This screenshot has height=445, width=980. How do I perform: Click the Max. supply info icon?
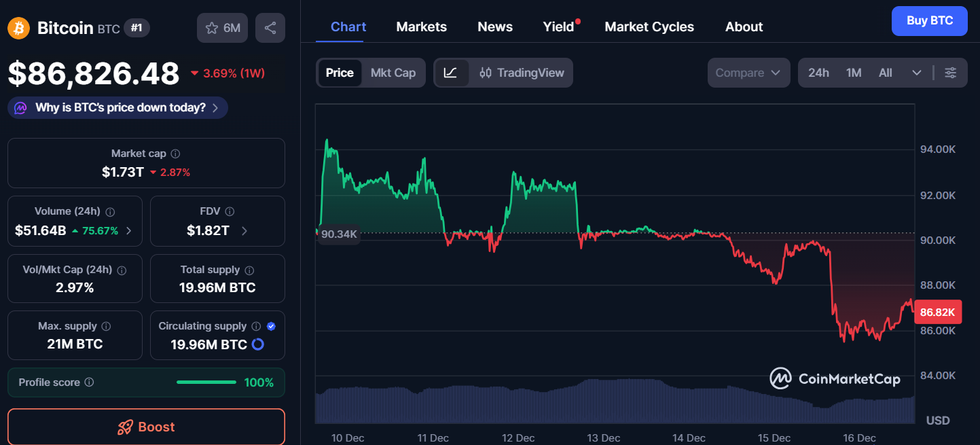click(x=106, y=326)
